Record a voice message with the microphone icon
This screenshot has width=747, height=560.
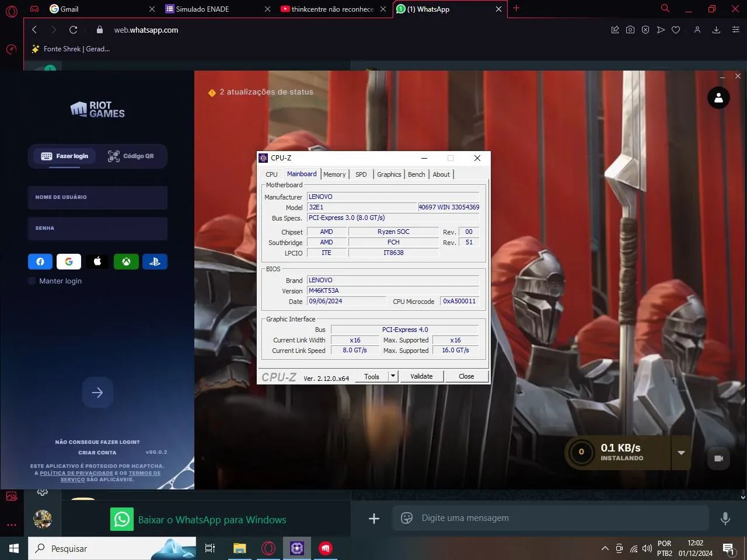pos(725,518)
